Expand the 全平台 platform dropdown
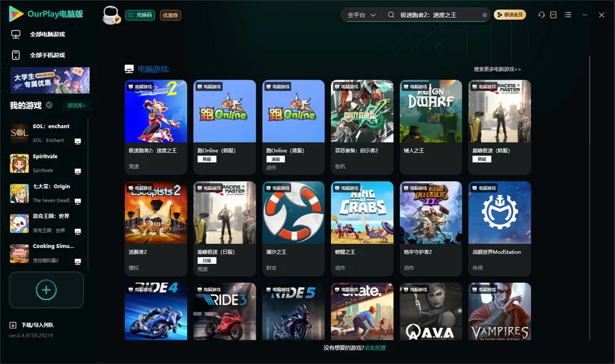 (x=361, y=15)
